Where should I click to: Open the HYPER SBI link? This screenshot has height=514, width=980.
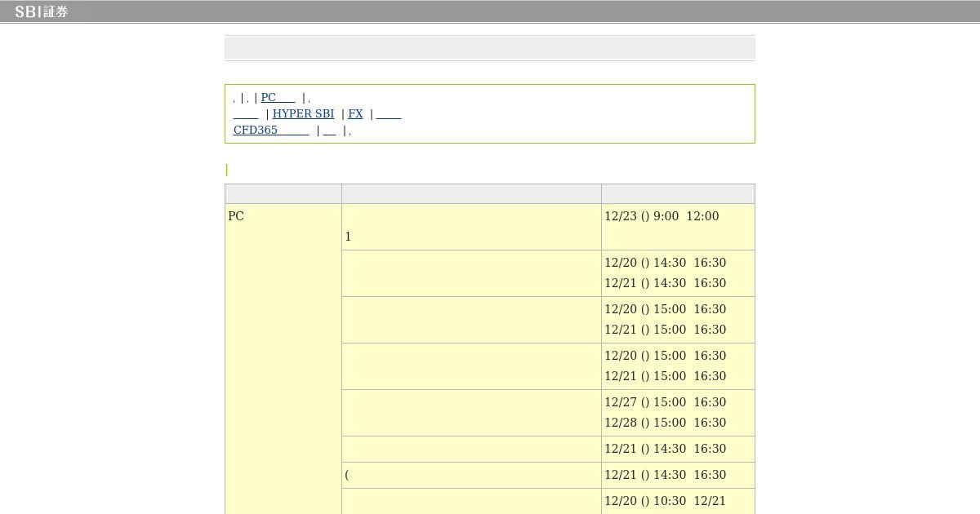pyautogui.click(x=303, y=113)
